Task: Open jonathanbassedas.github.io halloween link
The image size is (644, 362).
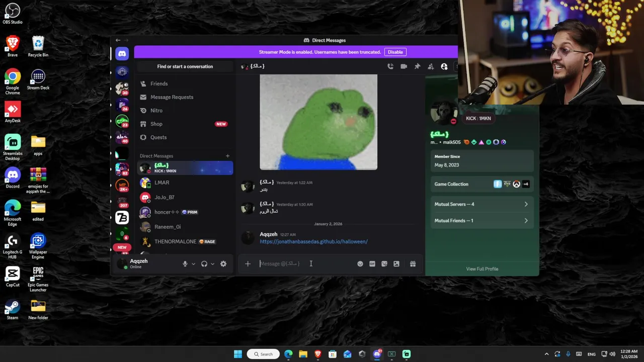Action: [313, 242]
